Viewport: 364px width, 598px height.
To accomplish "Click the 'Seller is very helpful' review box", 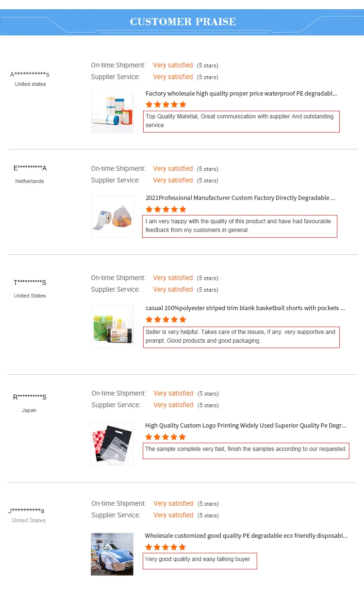I will tap(241, 336).
